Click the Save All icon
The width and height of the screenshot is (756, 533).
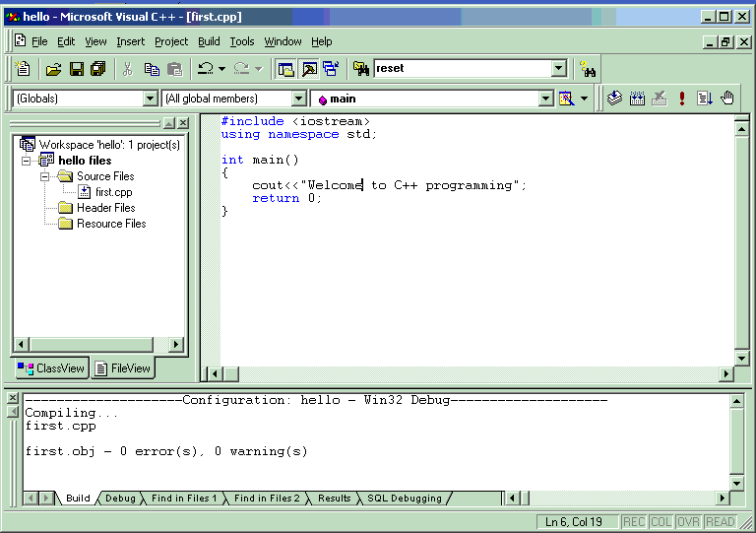[98, 69]
